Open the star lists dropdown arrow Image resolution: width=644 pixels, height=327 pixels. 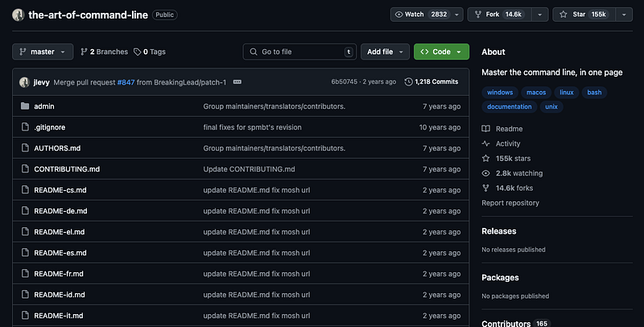pos(624,14)
